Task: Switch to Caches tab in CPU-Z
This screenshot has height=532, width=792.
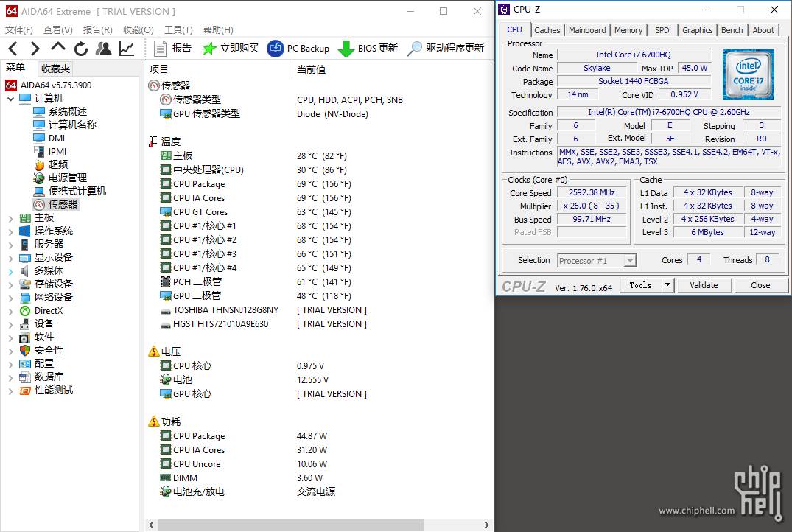Action: (x=547, y=30)
